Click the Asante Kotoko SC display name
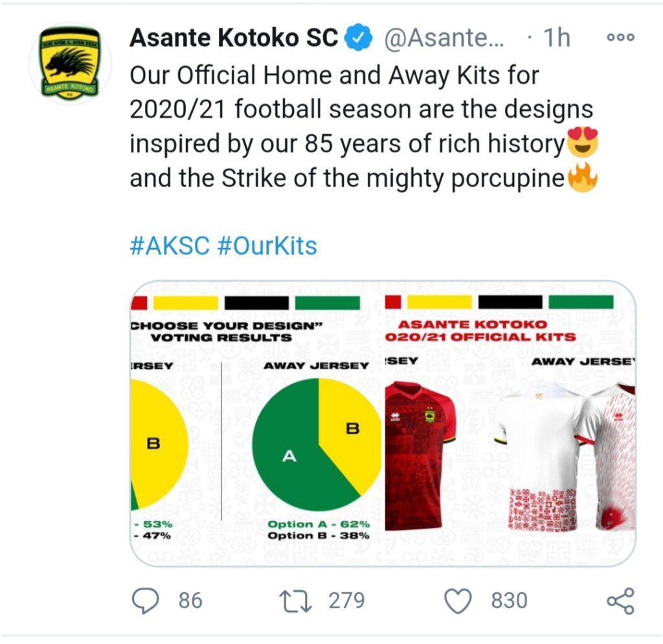The width and height of the screenshot is (663, 644). click(234, 39)
